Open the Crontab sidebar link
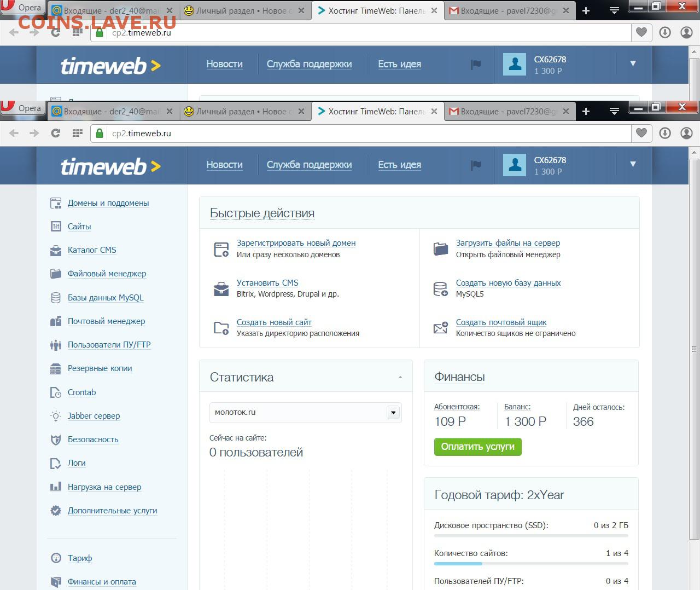The height and width of the screenshot is (590, 700). [82, 392]
